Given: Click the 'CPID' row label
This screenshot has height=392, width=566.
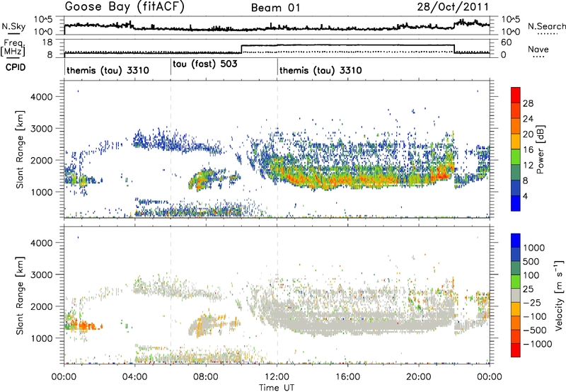Looking at the screenshot, I should pyautogui.click(x=16, y=67).
